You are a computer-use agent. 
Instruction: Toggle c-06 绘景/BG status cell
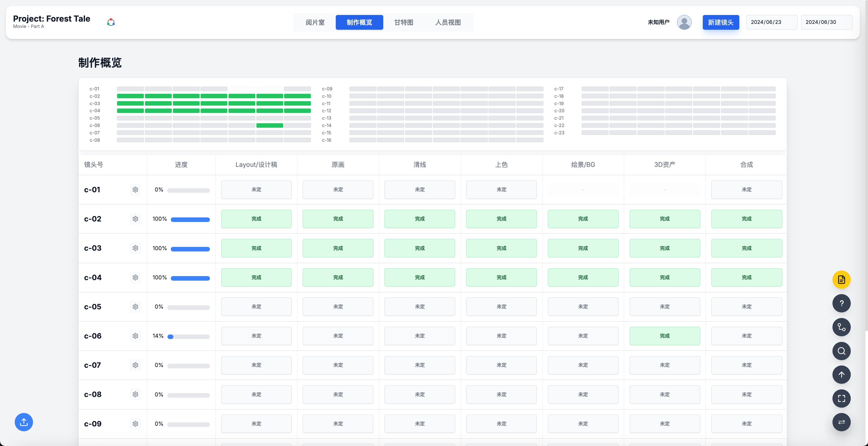point(583,336)
